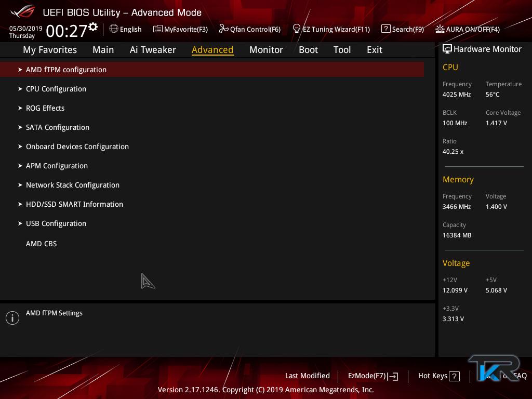The height and width of the screenshot is (399, 532).
Task: Click the EZ Tuning Wizard bulb icon
Action: tap(296, 29)
